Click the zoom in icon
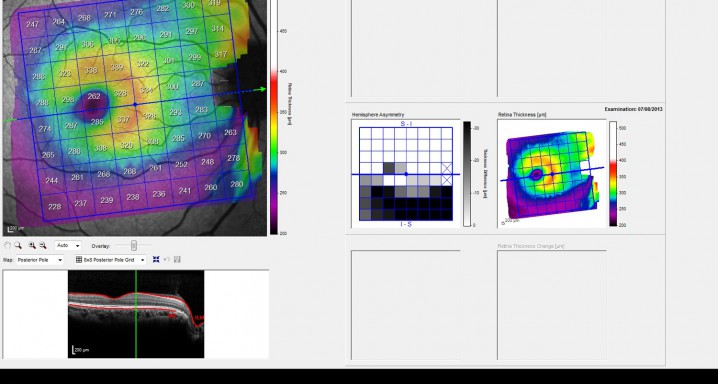Viewport: 718px width, 384px height. click(32, 246)
